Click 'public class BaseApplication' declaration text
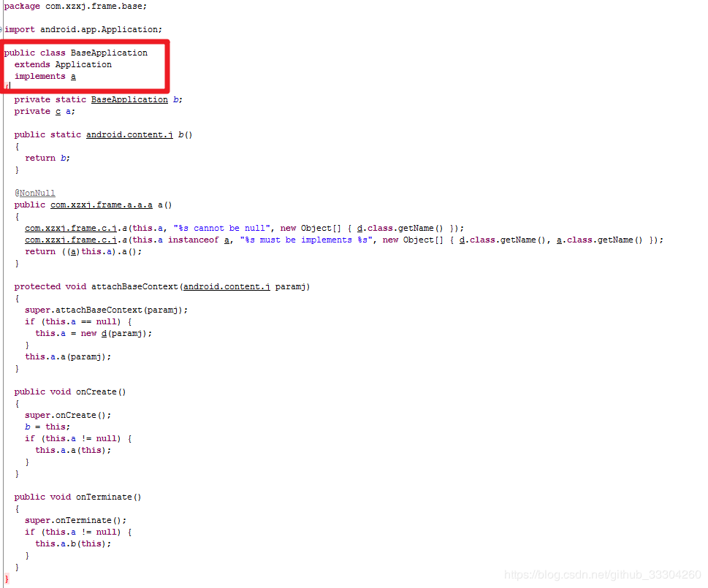708x588 pixels. tap(76, 53)
